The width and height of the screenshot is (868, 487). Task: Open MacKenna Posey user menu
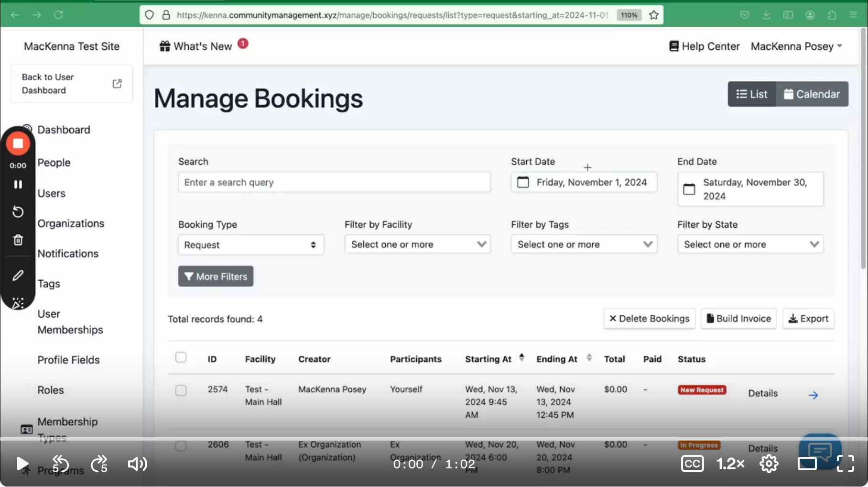point(796,46)
